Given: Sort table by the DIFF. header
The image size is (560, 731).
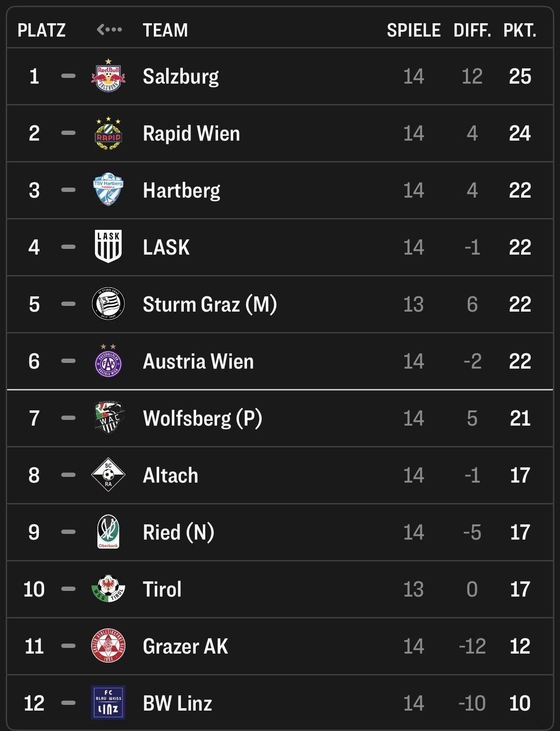Looking at the screenshot, I should click(x=472, y=30).
